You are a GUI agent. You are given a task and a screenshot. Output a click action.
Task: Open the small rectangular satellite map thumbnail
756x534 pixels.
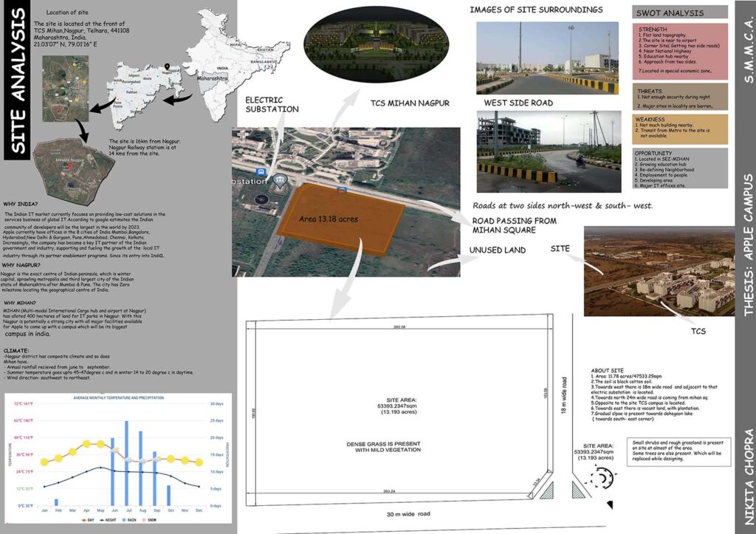click(x=66, y=89)
